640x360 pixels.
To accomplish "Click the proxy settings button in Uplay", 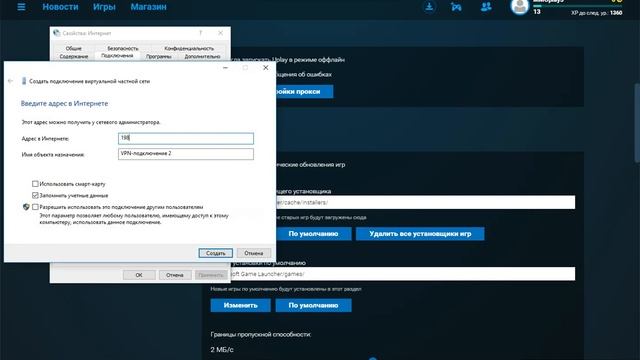I will 304,91.
